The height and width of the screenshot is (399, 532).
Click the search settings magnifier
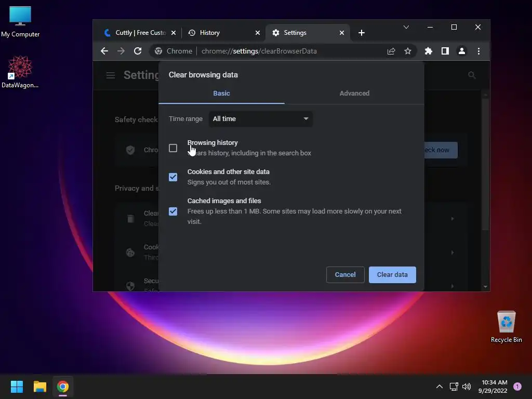[x=472, y=75]
